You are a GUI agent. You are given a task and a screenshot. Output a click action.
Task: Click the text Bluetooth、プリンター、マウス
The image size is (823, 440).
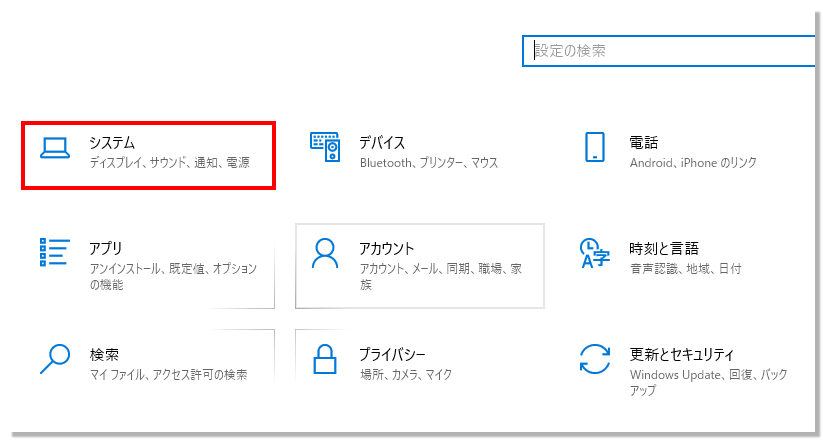(429, 163)
